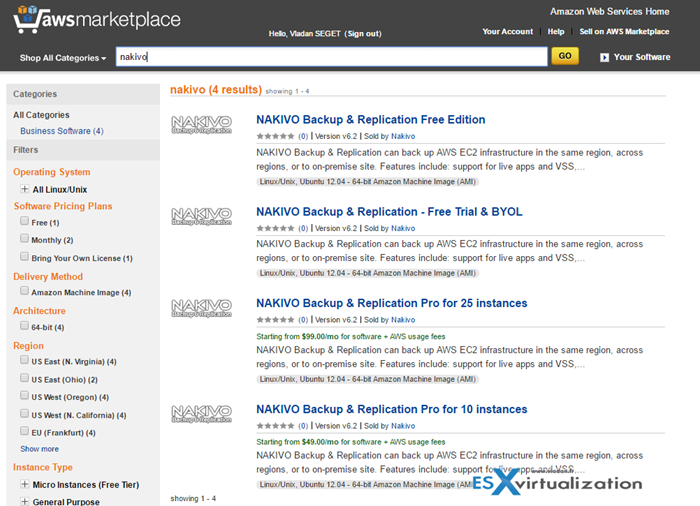Enable Bring Your Own License filter
700x506 pixels.
click(x=25, y=256)
